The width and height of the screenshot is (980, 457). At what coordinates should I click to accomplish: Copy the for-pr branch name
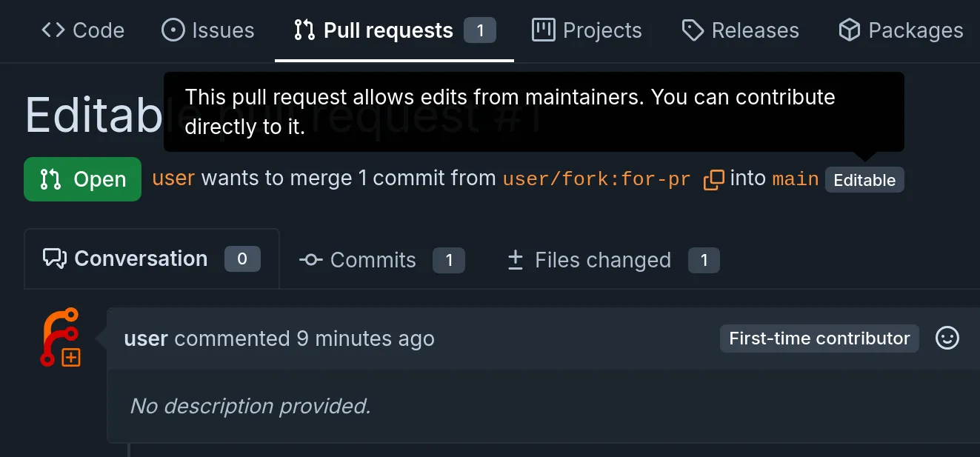pos(713,179)
